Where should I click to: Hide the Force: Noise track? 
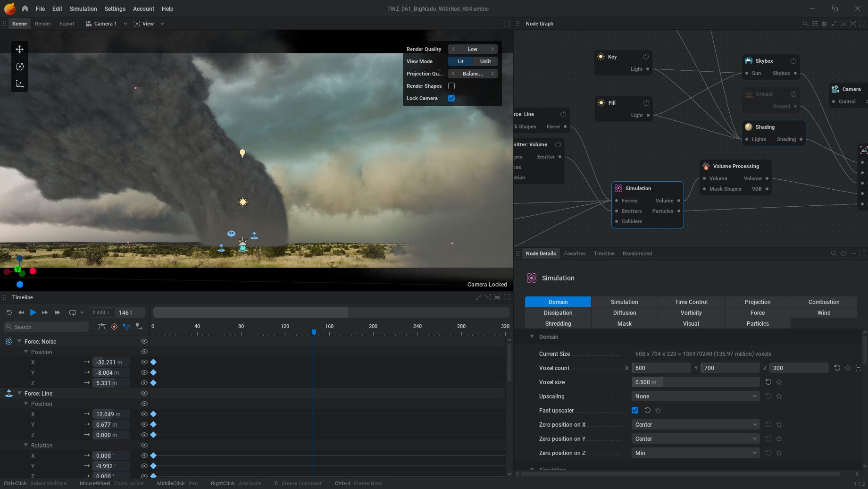click(x=144, y=341)
